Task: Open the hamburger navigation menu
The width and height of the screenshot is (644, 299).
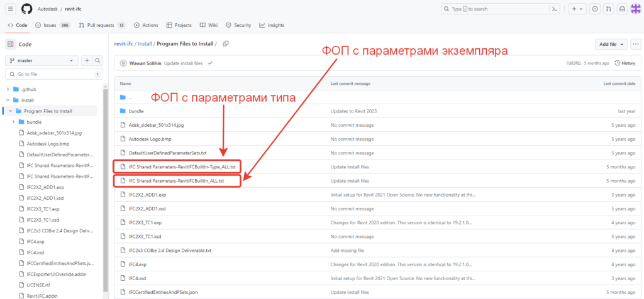Action: pos(11,9)
